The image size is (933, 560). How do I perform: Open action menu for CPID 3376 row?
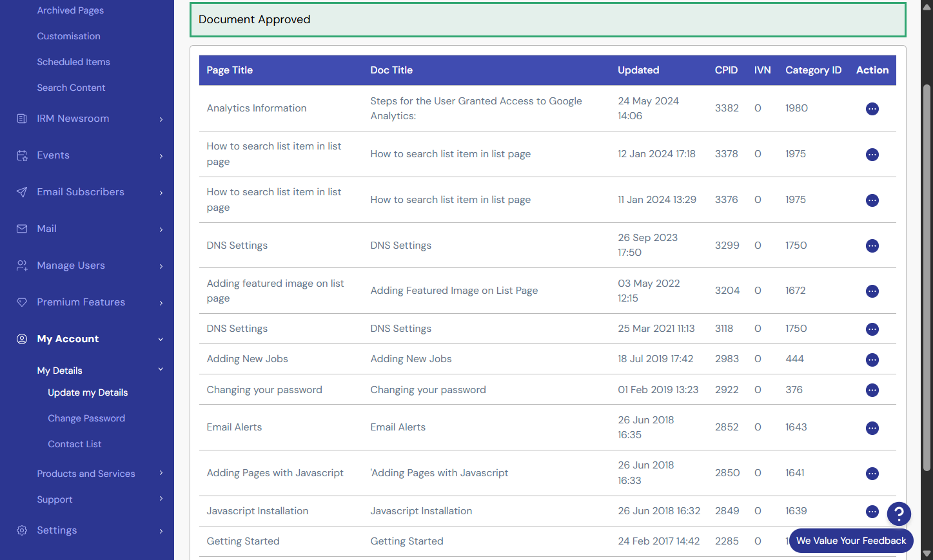pyautogui.click(x=872, y=200)
